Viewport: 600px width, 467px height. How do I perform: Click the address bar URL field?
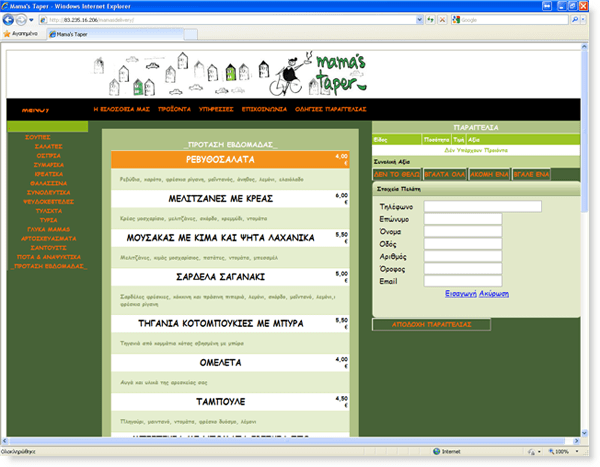click(228, 20)
